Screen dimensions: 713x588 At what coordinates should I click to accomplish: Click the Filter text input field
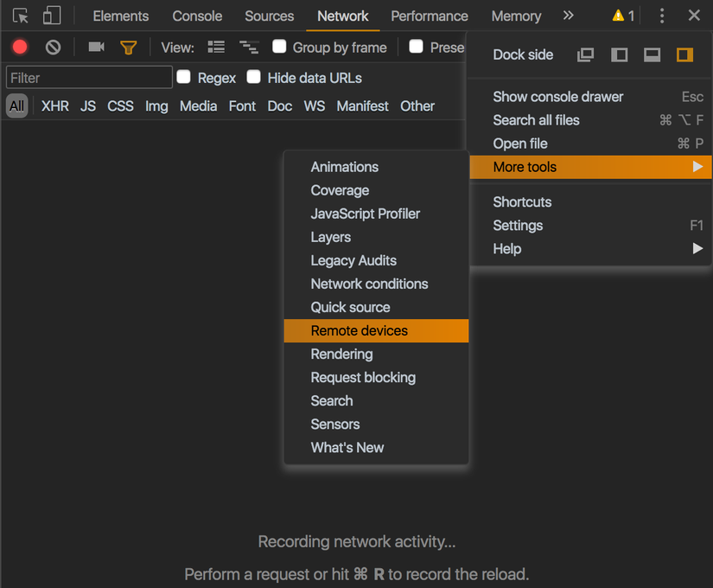tap(89, 78)
